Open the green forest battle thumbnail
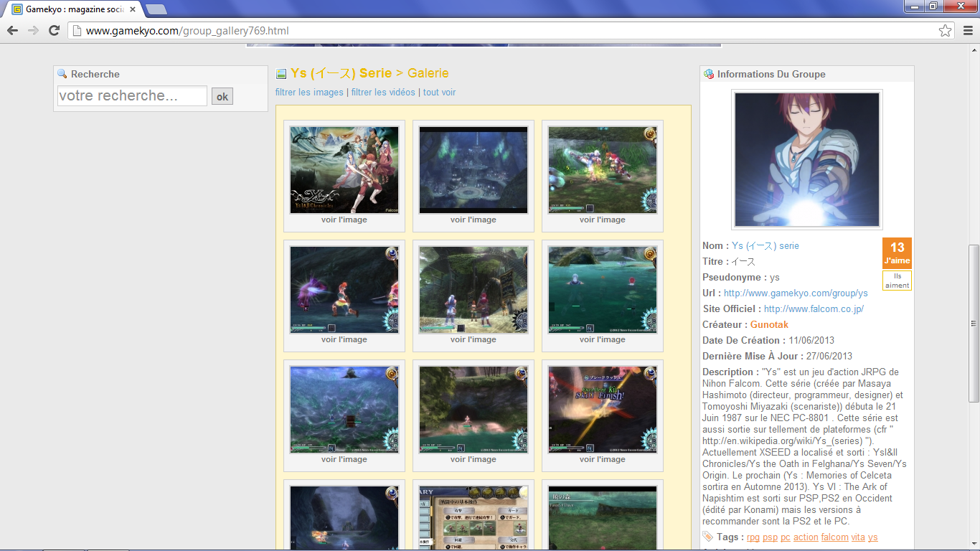Screen dimensions: 980x551 (x=603, y=170)
